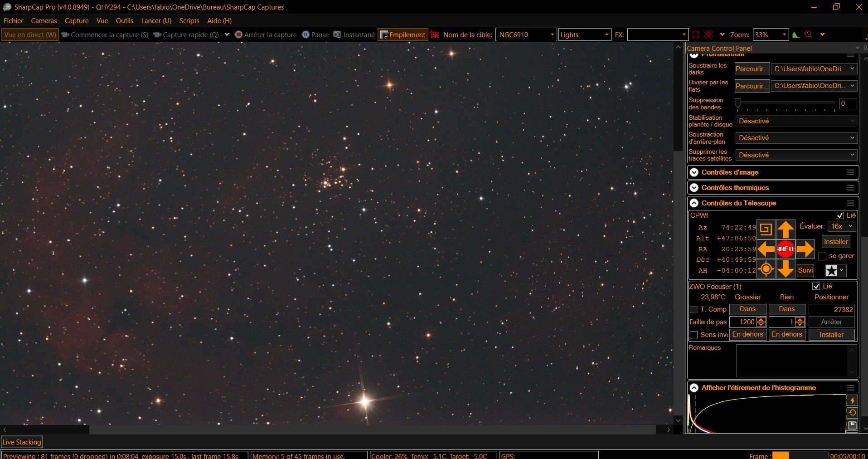This screenshot has height=459, width=868.
Task: Move telescope left using the left arrow
Action: [766, 249]
